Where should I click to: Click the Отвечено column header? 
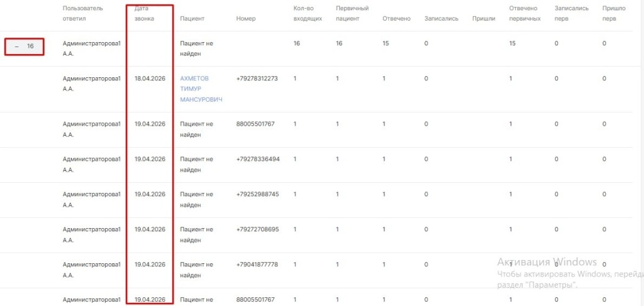pyautogui.click(x=396, y=19)
